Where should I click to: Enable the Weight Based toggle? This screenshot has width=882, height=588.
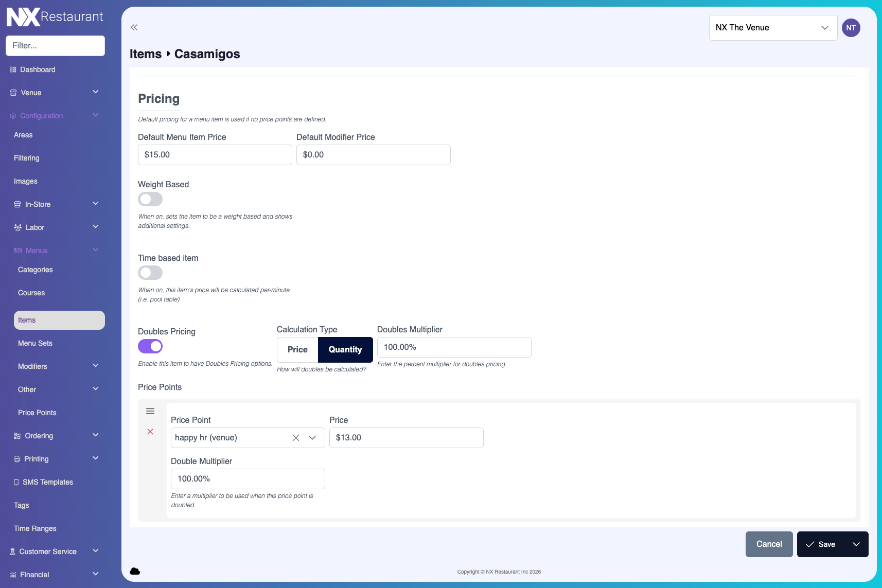[150, 199]
